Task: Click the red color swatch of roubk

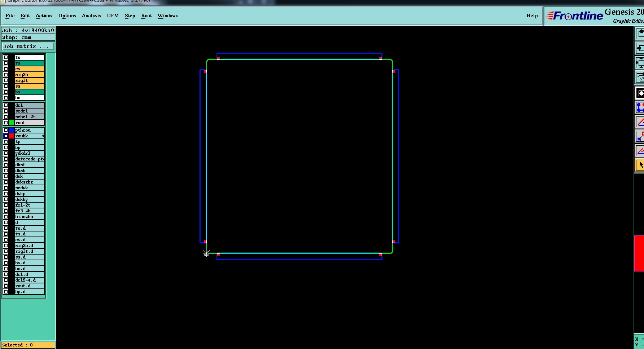Action: click(12, 136)
